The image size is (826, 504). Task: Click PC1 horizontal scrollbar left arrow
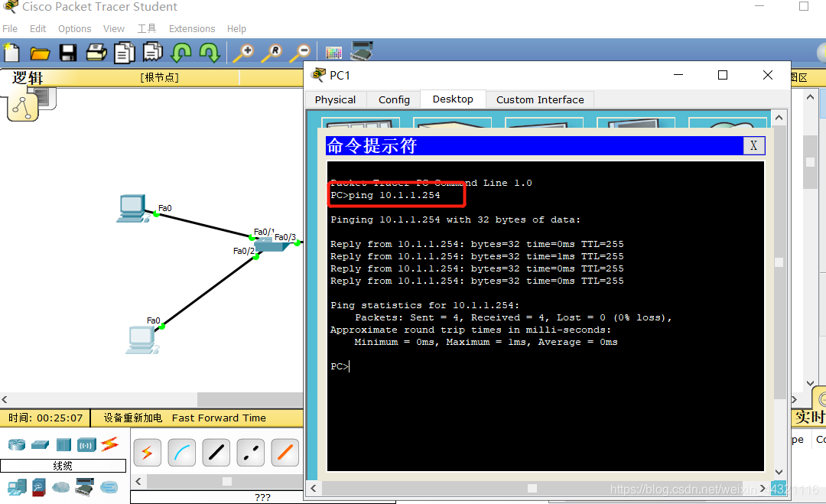point(314,488)
